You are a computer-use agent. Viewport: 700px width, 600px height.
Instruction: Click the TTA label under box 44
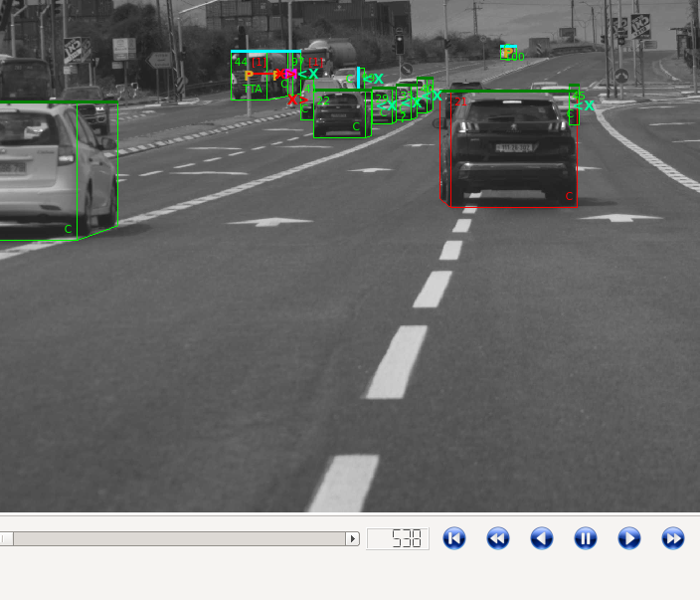point(253,89)
